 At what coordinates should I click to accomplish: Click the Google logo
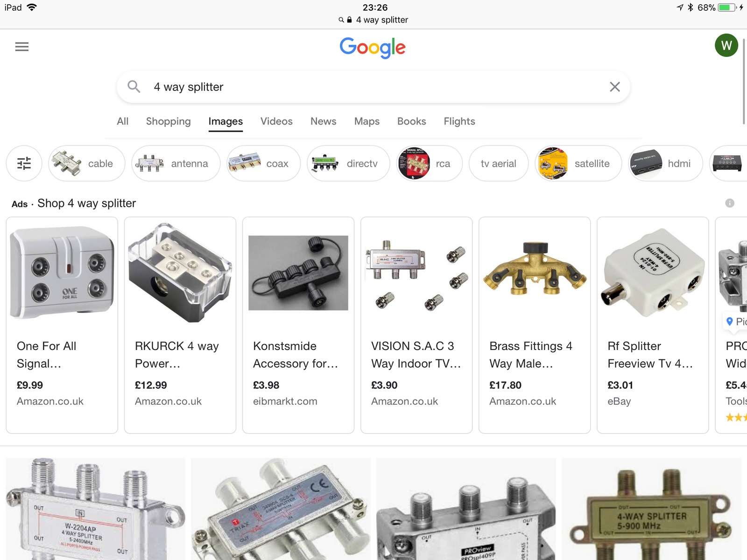pyautogui.click(x=373, y=48)
